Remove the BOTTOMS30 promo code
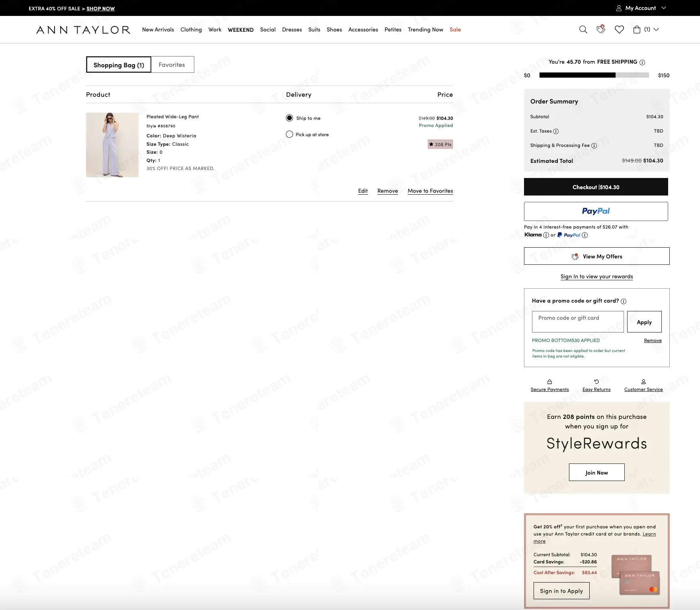Screen dimensions: 700x610 (x=653, y=340)
